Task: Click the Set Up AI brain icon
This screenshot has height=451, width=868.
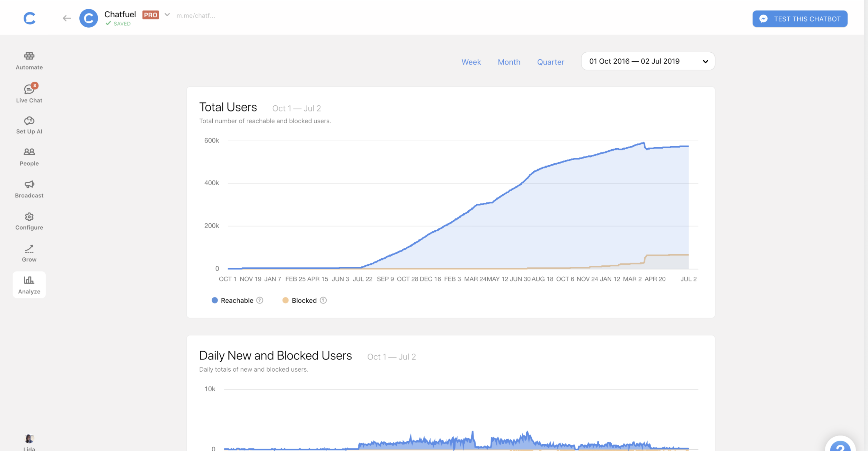Action: click(x=29, y=121)
